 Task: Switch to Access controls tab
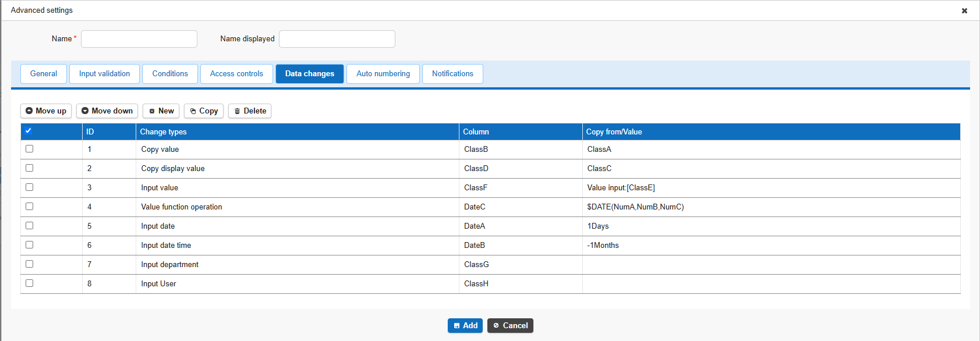tap(236, 74)
